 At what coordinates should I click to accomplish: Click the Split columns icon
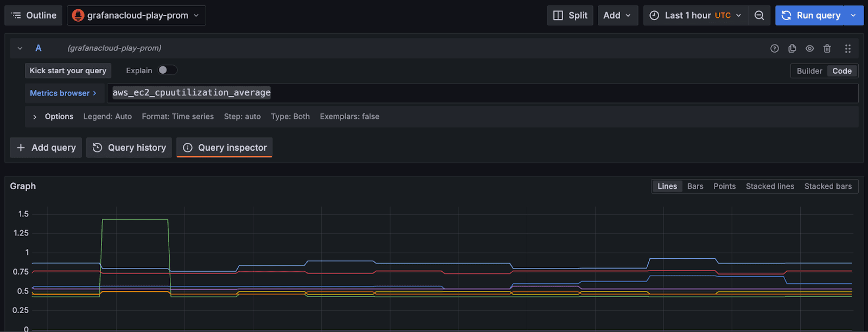[x=558, y=15]
